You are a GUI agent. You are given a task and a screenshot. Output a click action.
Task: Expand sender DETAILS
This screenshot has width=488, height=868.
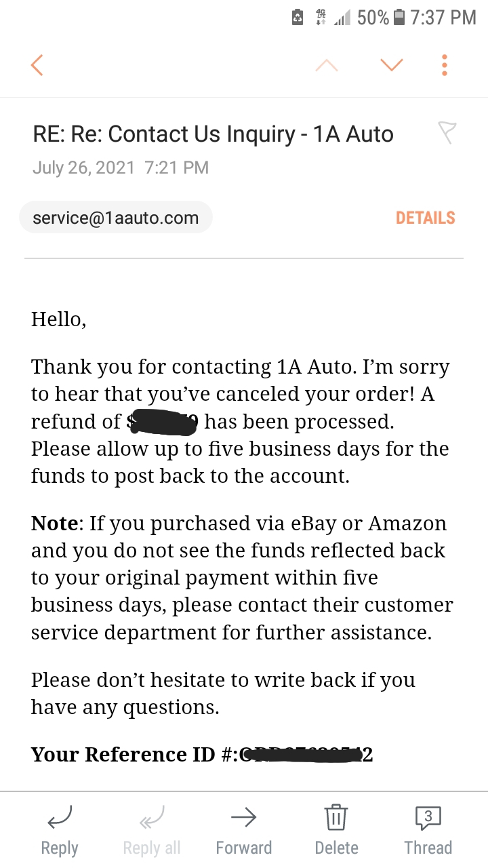tap(425, 218)
